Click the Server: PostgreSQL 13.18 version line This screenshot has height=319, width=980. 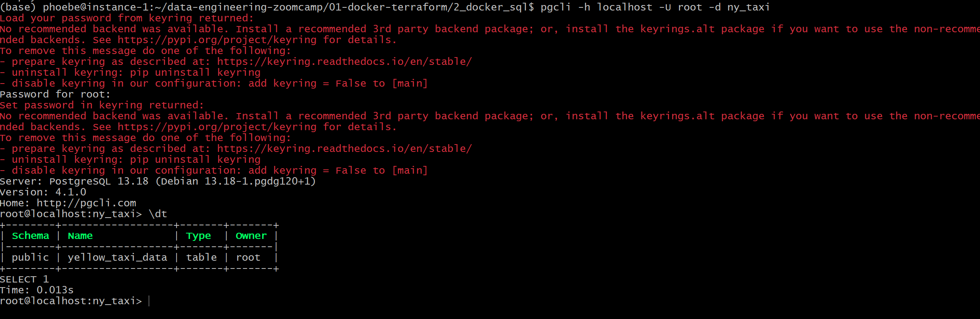pos(158,181)
